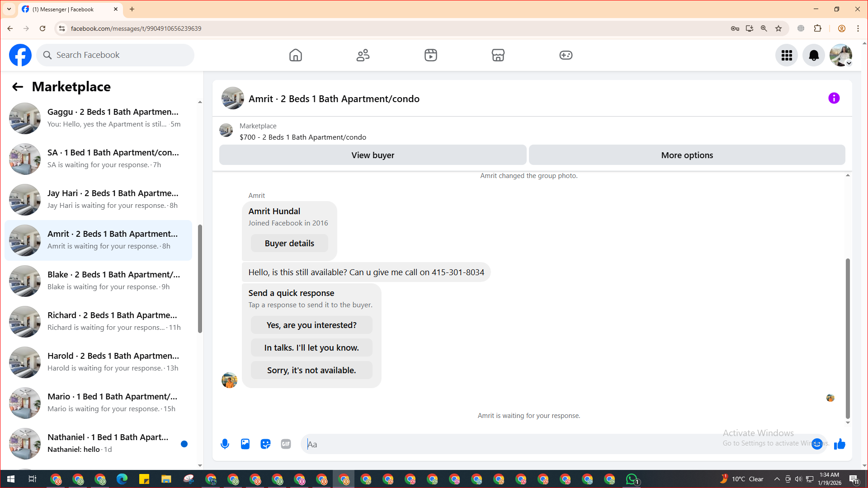Screen dimensions: 868x488
Task: Open the Blake conversation
Action: pyautogui.click(x=99, y=281)
